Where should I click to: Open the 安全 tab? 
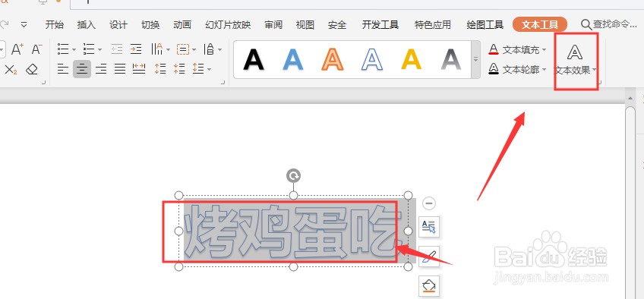point(337,24)
